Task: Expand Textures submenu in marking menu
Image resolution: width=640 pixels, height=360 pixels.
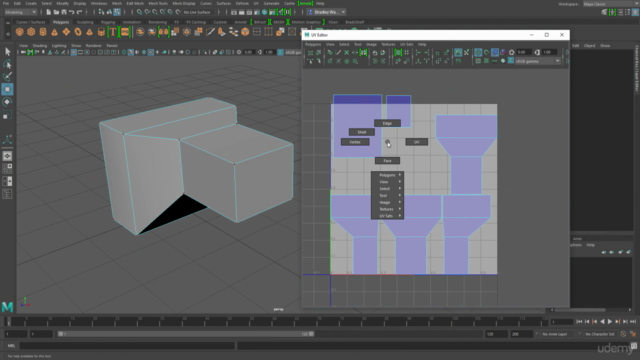Action: 387,209
